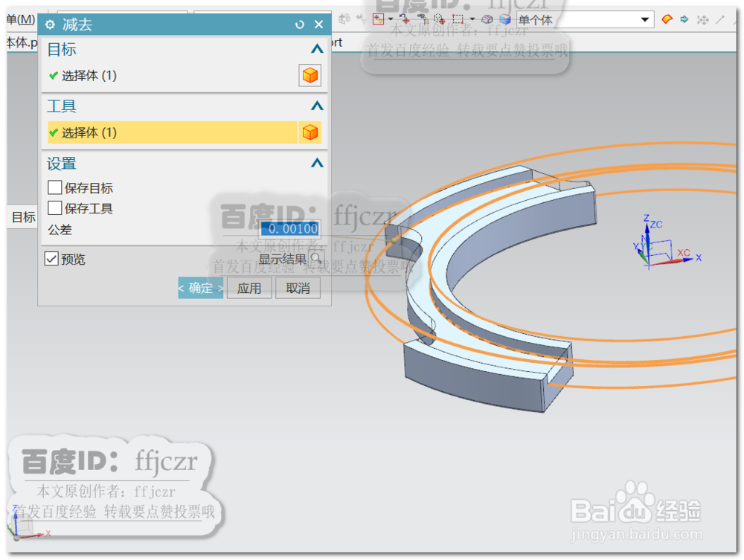This screenshot has width=744, height=560.
Task: Click the highlighted snap point icon in the toolbar
Action: tap(378, 19)
